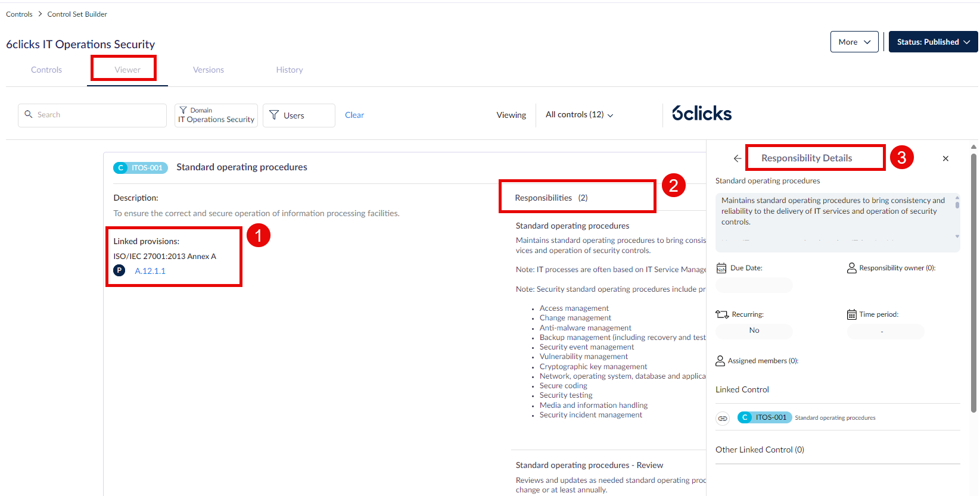Open the Users filter dropdown

point(299,115)
